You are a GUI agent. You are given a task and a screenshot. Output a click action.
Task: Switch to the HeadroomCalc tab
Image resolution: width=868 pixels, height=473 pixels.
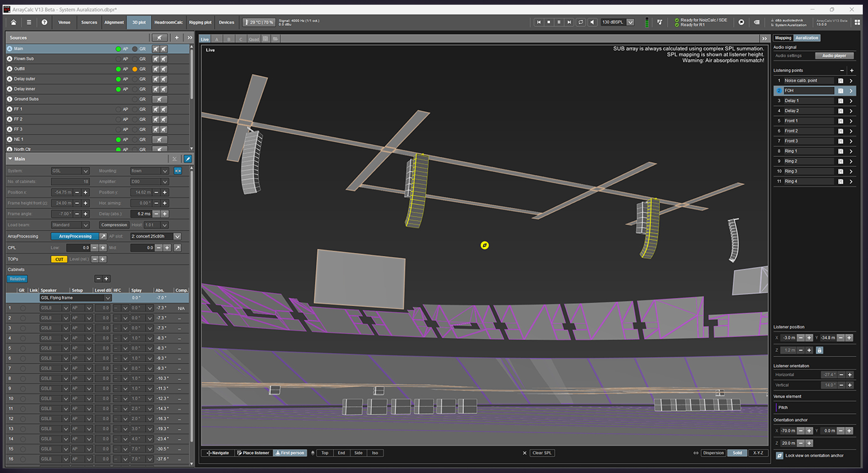coord(169,22)
